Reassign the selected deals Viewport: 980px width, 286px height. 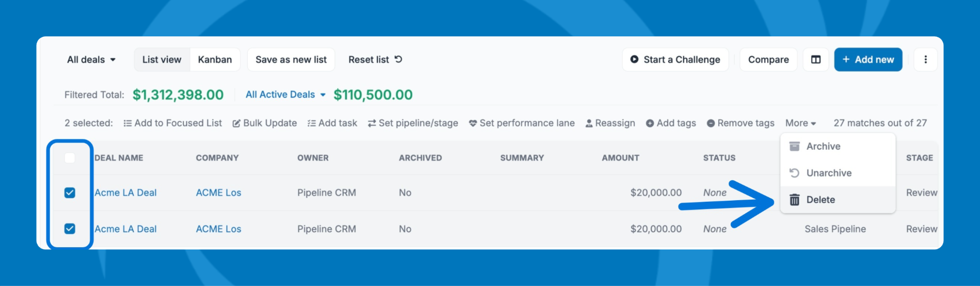point(610,123)
